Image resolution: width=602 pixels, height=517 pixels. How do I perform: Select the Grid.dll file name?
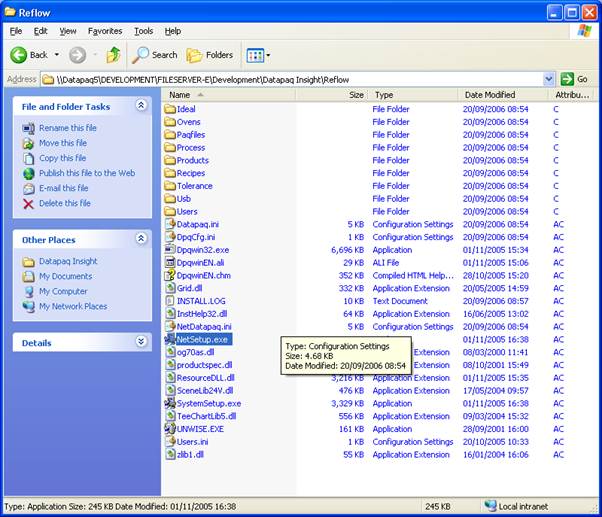190,288
